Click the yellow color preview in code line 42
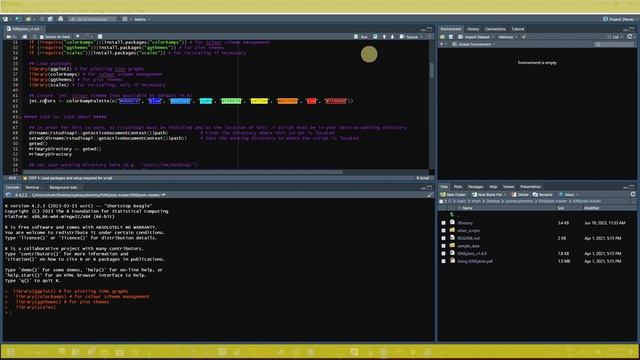This screenshot has height=360, width=640. tap(259, 101)
